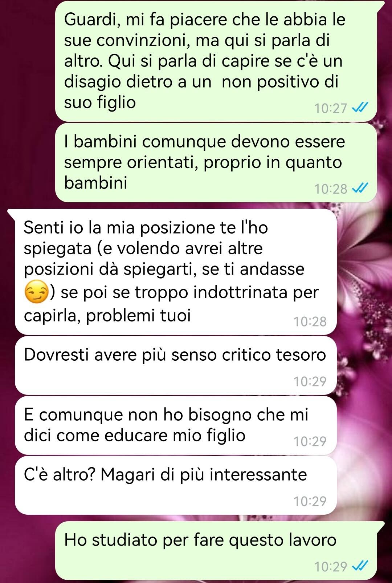This screenshot has width=392, height=583.
Task: Tap the 10:28 time on 'I bambini' message
Action: pos(330,189)
